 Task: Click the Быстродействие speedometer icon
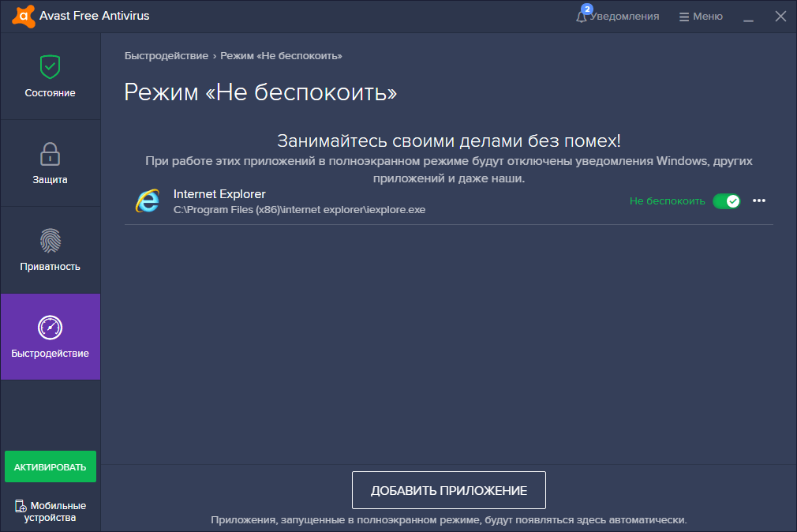pyautogui.click(x=50, y=328)
